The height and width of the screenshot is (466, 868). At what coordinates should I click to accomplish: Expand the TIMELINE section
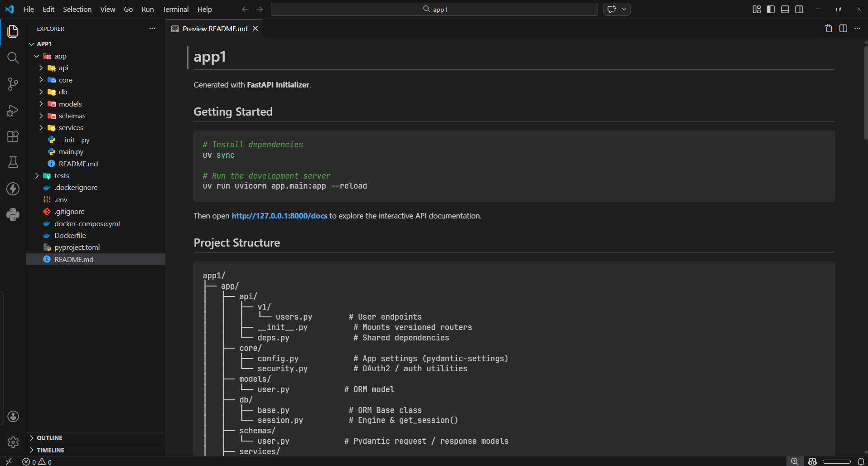coord(96,450)
